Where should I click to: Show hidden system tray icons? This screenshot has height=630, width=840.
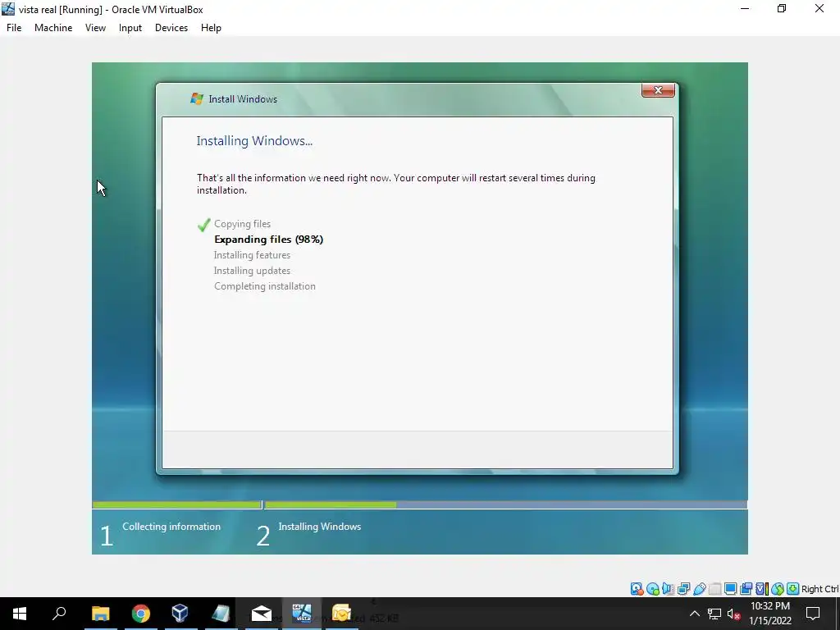pyautogui.click(x=694, y=614)
